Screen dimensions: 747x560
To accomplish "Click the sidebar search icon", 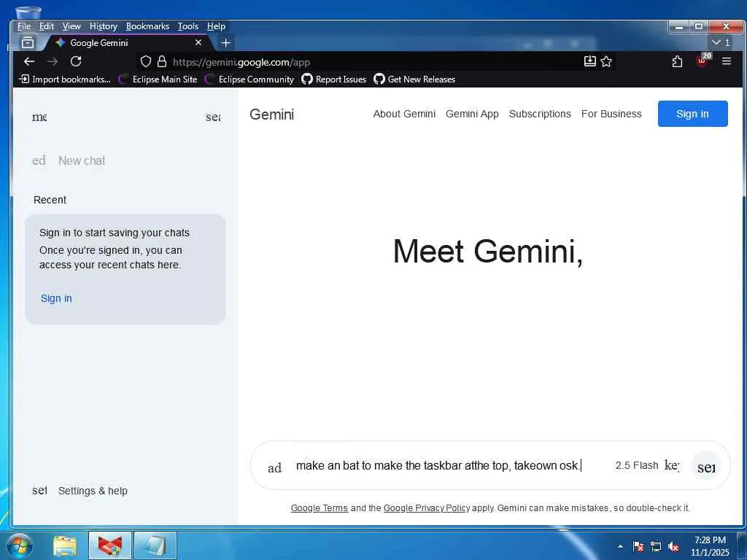I will [x=213, y=117].
